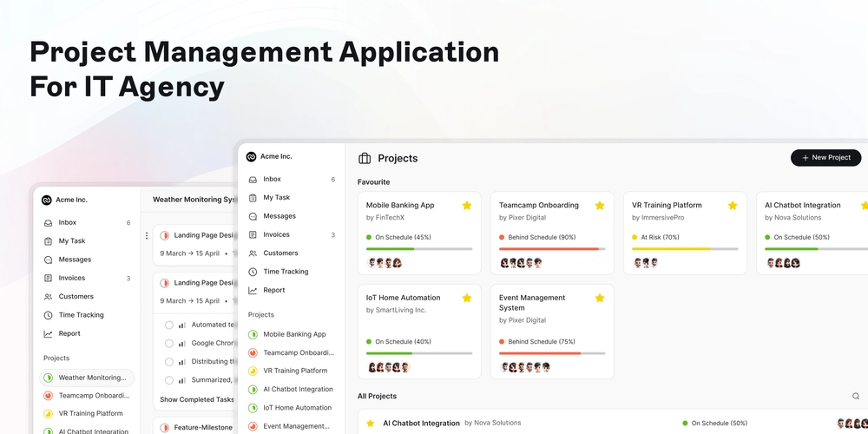
Task: Unfavourite the VR Training Platform card star
Action: [733, 206]
